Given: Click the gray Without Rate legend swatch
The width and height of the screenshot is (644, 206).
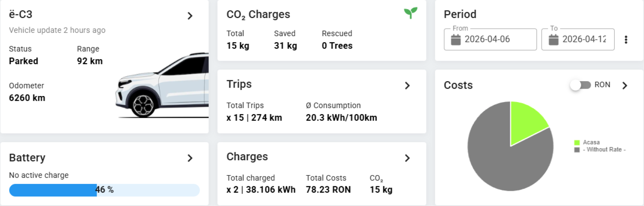Looking at the screenshot, I should [577, 150].
